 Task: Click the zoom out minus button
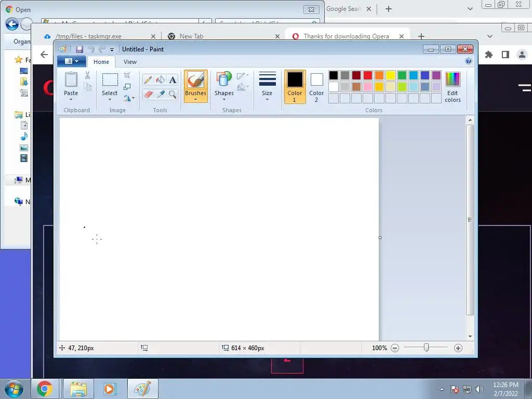(x=395, y=348)
